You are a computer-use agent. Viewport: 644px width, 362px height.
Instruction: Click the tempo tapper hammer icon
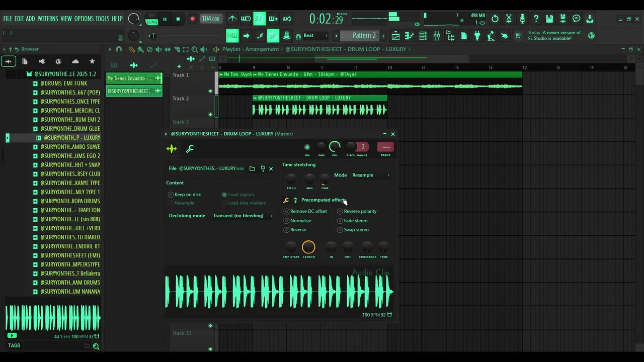point(491,36)
